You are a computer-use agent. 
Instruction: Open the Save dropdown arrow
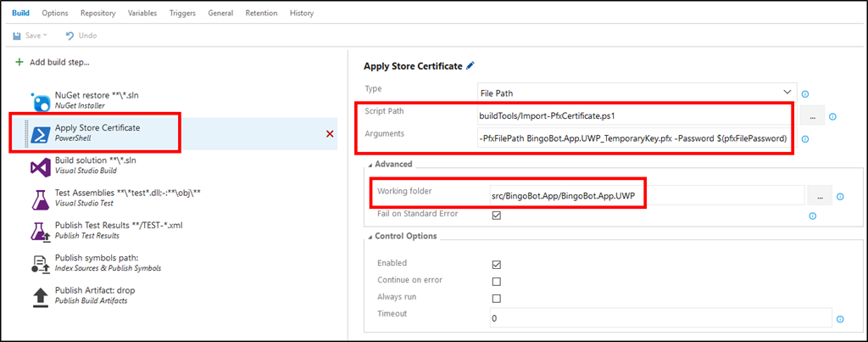click(x=45, y=36)
